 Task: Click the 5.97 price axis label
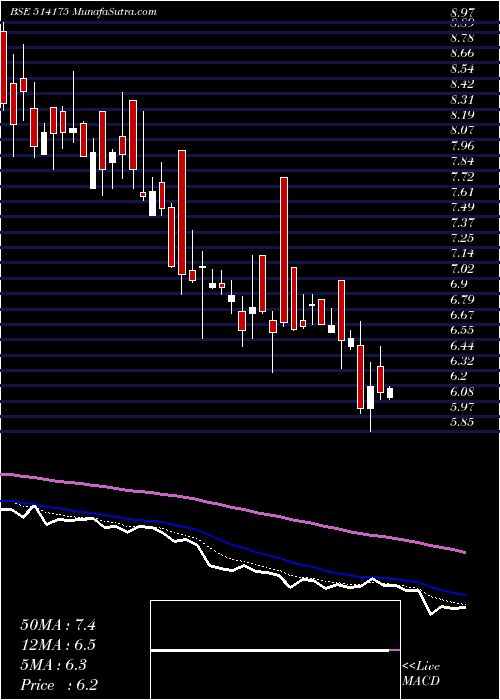(x=463, y=407)
